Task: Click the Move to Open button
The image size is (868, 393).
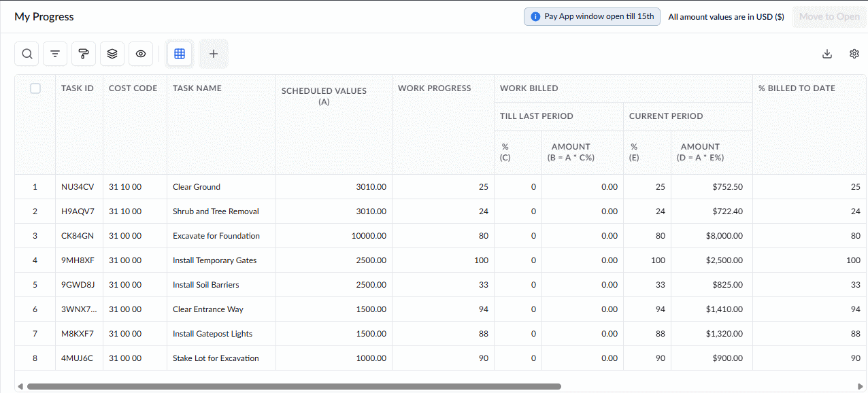Action: click(829, 16)
